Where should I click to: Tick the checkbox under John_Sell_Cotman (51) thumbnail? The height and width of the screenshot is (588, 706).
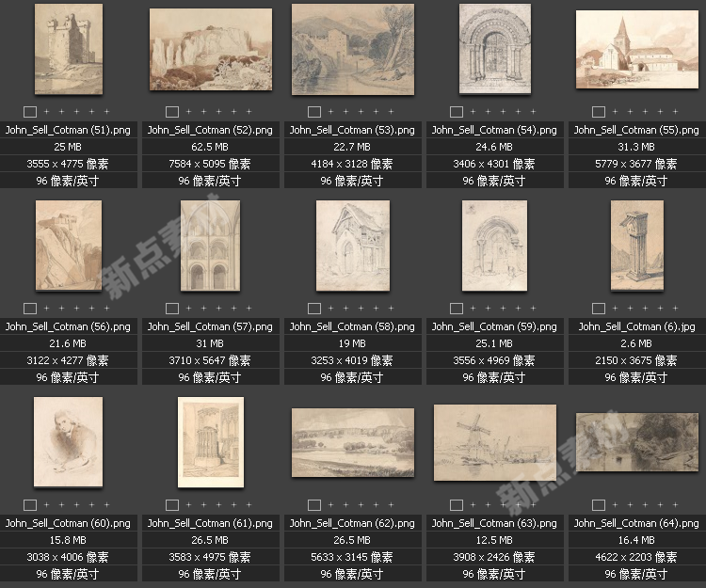(x=30, y=112)
